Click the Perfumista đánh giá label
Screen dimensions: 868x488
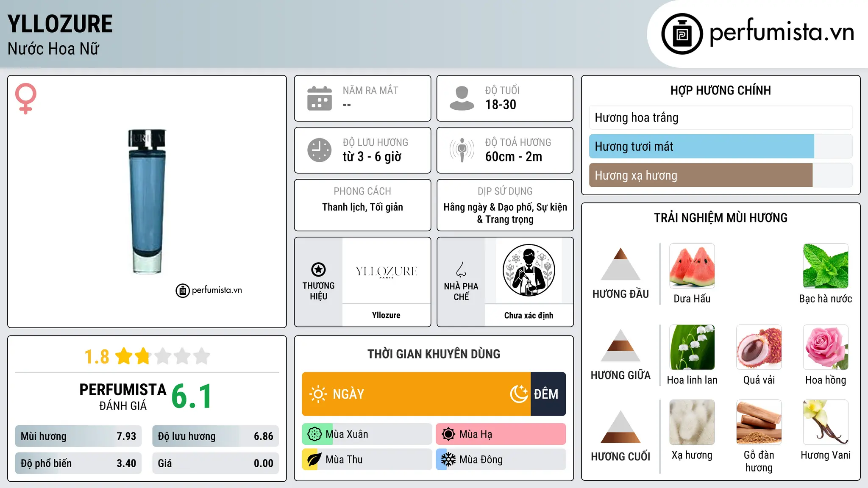pyautogui.click(x=123, y=396)
